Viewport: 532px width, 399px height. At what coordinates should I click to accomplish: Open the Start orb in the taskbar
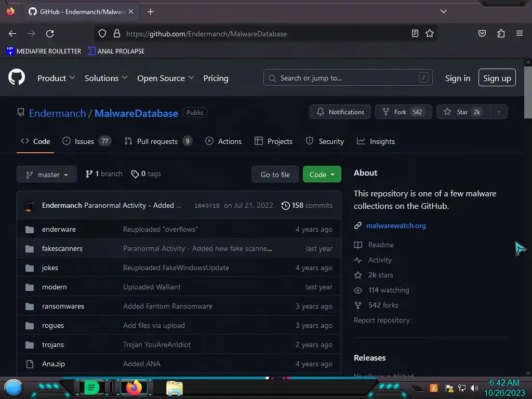click(x=13, y=388)
